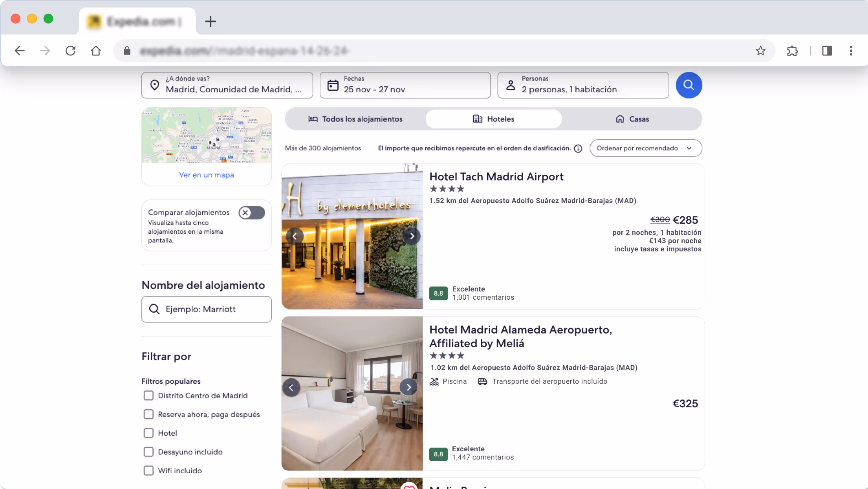The height and width of the screenshot is (489, 868).
Task: Disable the Comparar alojamientos switch
Action: pos(251,212)
